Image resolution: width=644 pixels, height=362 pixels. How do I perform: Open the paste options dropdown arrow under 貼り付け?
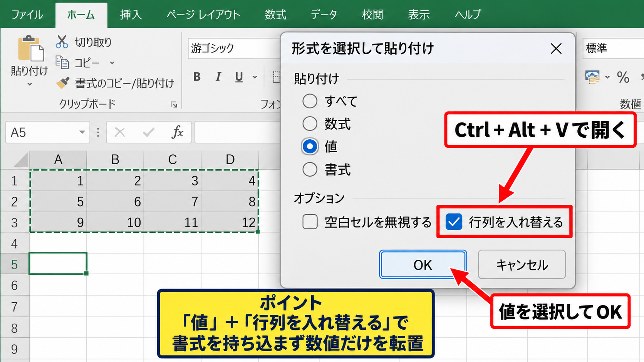coord(30,84)
